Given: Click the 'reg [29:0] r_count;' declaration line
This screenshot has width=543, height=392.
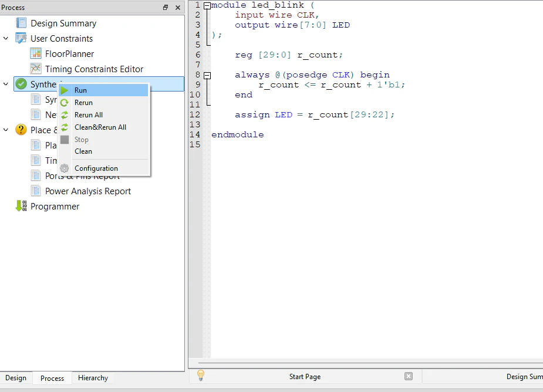Looking at the screenshot, I should 289,55.
